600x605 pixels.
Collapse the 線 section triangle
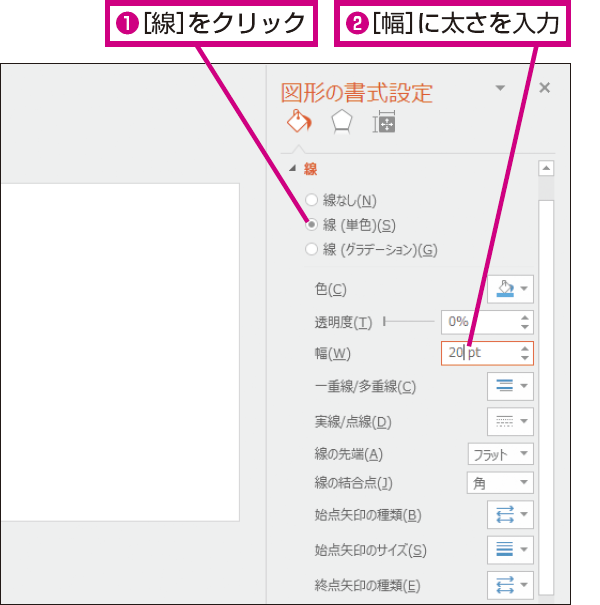pyautogui.click(x=293, y=168)
